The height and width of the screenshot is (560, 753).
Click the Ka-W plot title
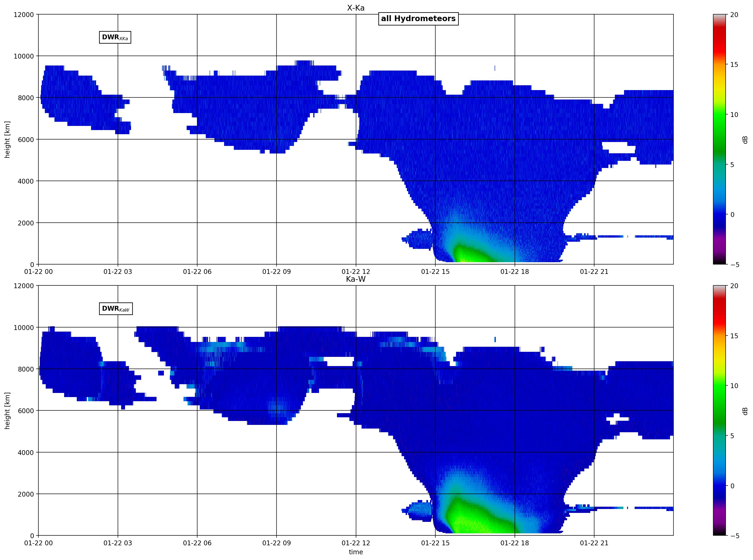(356, 279)
